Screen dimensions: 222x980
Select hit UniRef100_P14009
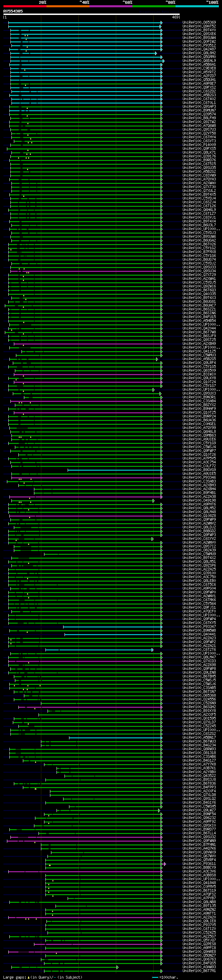199,145
